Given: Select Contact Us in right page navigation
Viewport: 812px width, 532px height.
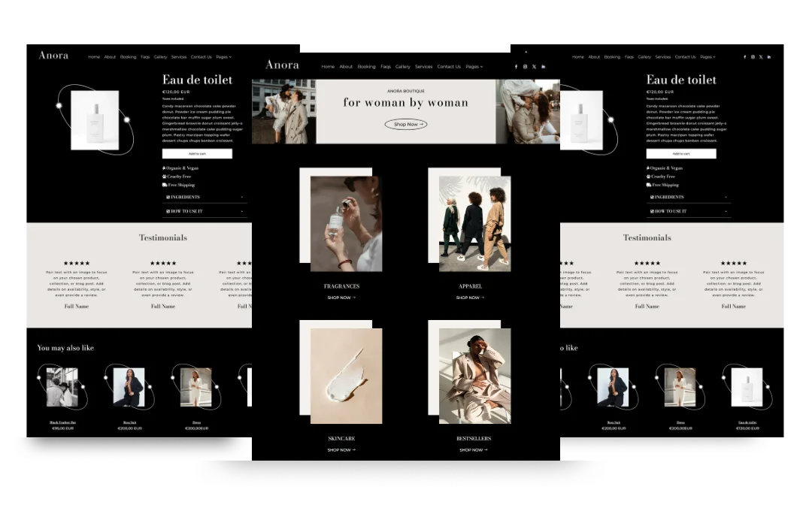Looking at the screenshot, I should [x=685, y=57].
